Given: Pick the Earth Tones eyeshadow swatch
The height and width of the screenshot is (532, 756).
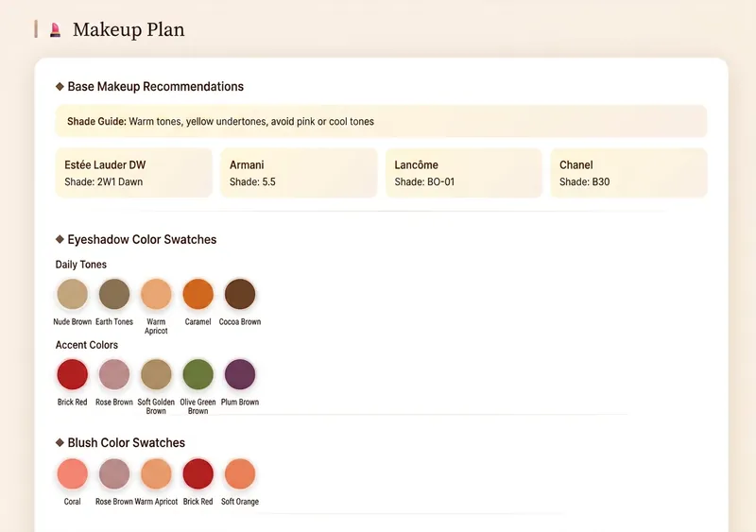Looking at the screenshot, I should 114,294.
